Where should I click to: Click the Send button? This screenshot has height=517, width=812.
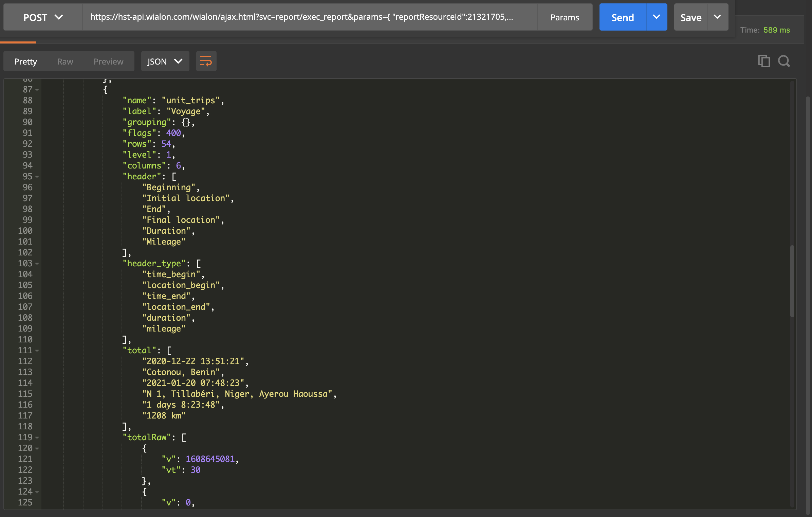pos(623,17)
